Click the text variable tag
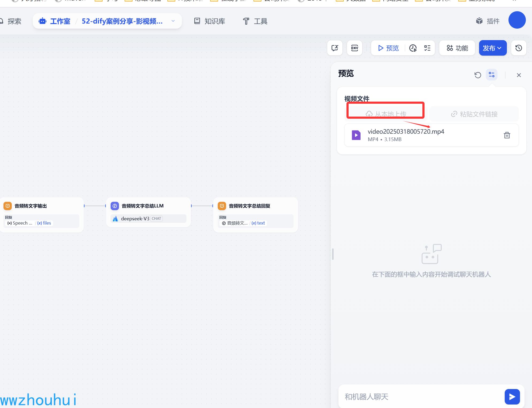This screenshot has height=408, width=532. point(258,223)
